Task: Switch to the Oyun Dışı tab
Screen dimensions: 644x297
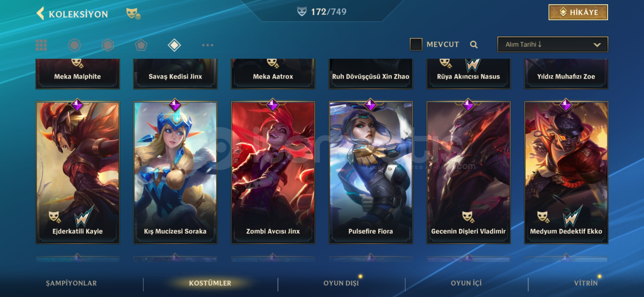Action: [341, 283]
